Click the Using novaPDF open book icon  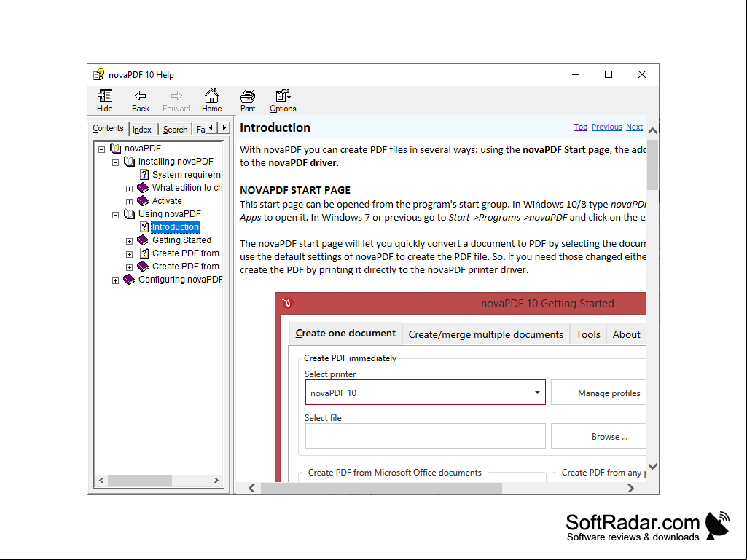[x=129, y=214]
